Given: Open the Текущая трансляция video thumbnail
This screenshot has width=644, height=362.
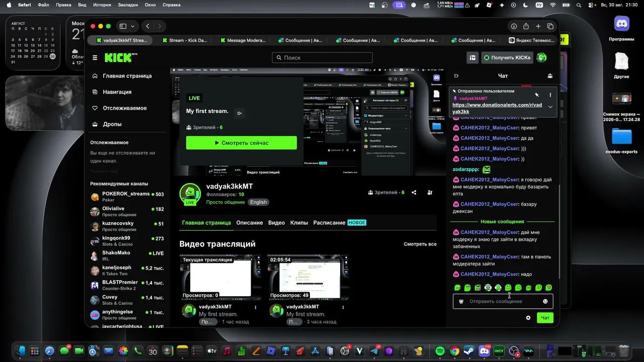Looking at the screenshot, I should click(220, 277).
